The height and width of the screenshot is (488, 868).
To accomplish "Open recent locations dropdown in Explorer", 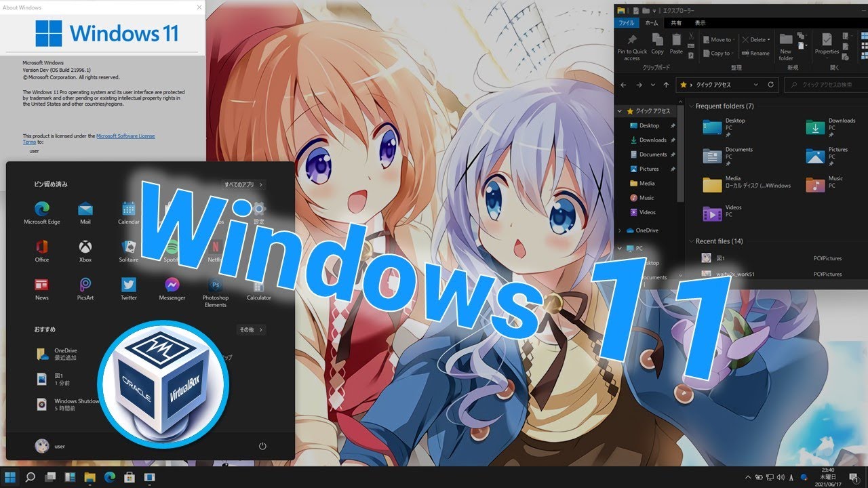I will click(653, 85).
